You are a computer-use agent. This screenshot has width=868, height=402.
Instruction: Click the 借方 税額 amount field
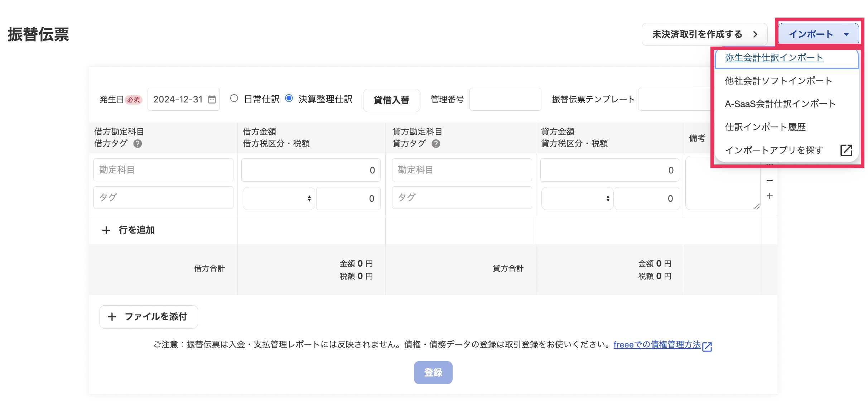348,198
